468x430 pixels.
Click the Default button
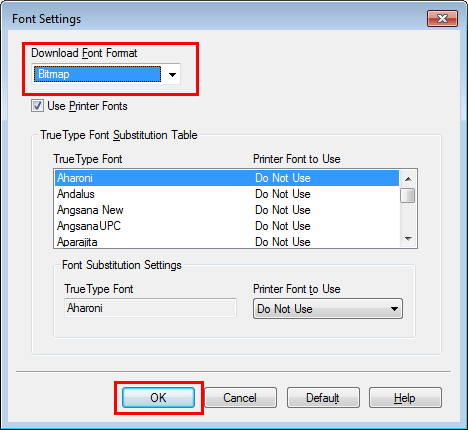point(323,397)
